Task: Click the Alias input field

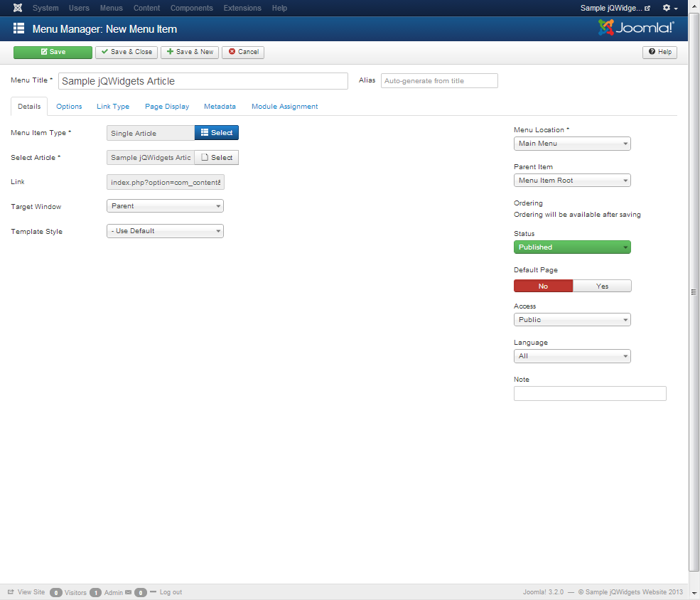Action: click(439, 81)
